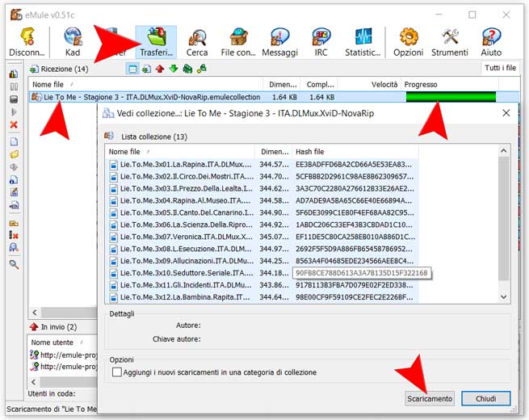Click the Disconnect lightning bolt toolbar icon
The image size is (529, 420).
coord(27,36)
